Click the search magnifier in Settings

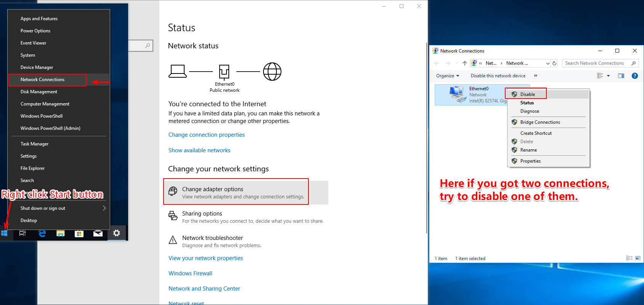(148, 46)
